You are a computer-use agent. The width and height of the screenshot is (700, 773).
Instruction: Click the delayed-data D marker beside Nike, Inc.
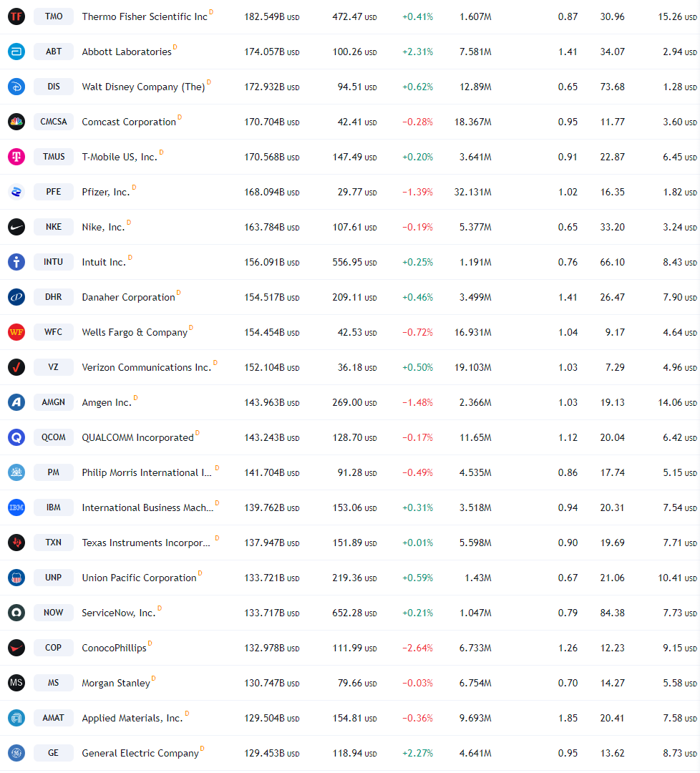pyautogui.click(x=129, y=223)
